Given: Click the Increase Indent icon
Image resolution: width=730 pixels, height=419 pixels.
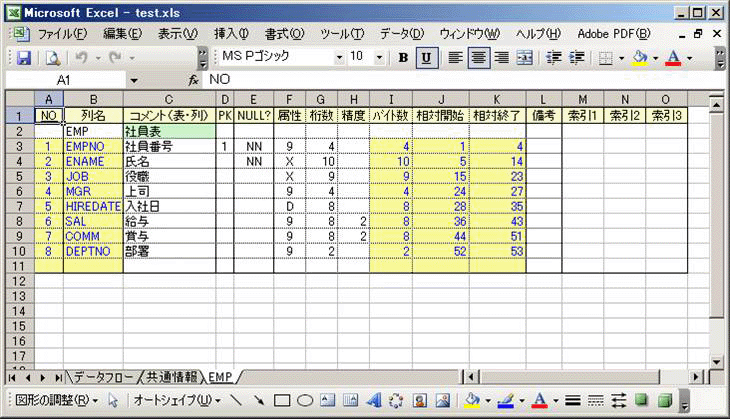Looking at the screenshot, I should click(x=579, y=58).
